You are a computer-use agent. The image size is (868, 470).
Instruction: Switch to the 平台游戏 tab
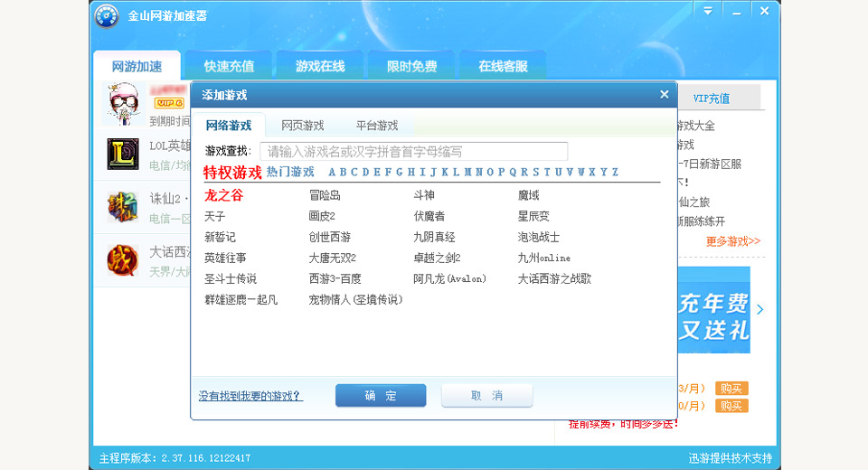point(377,126)
